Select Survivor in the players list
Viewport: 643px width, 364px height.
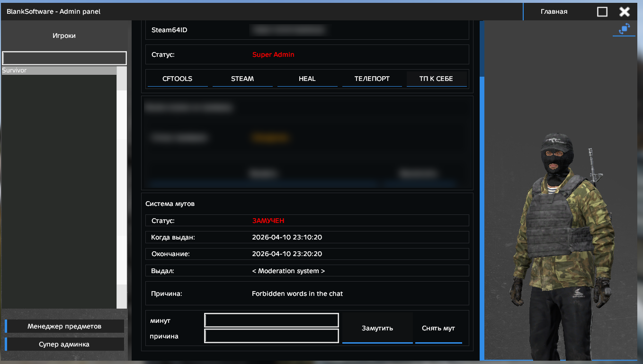tap(59, 71)
